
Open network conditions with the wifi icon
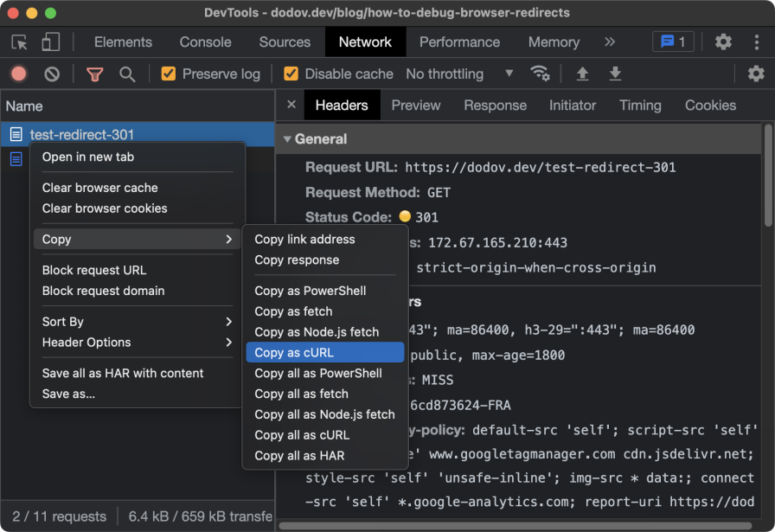point(541,74)
